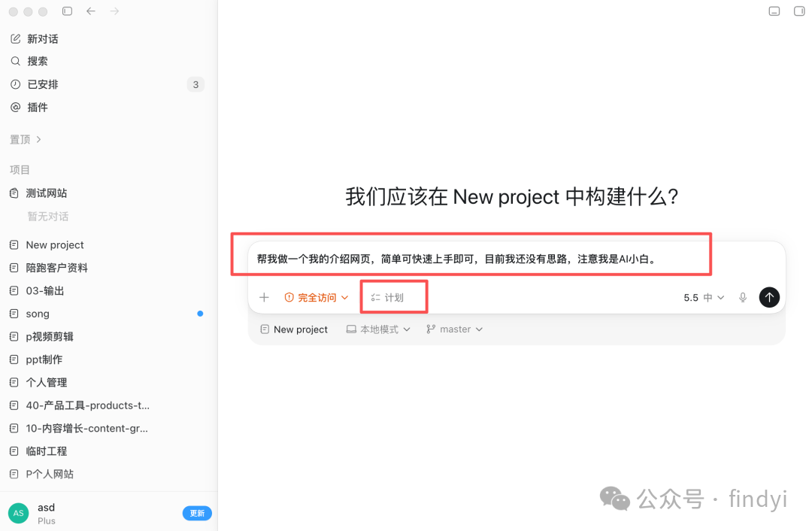
Task: Toggle the bottom panel icon at top right
Action: pos(774,11)
